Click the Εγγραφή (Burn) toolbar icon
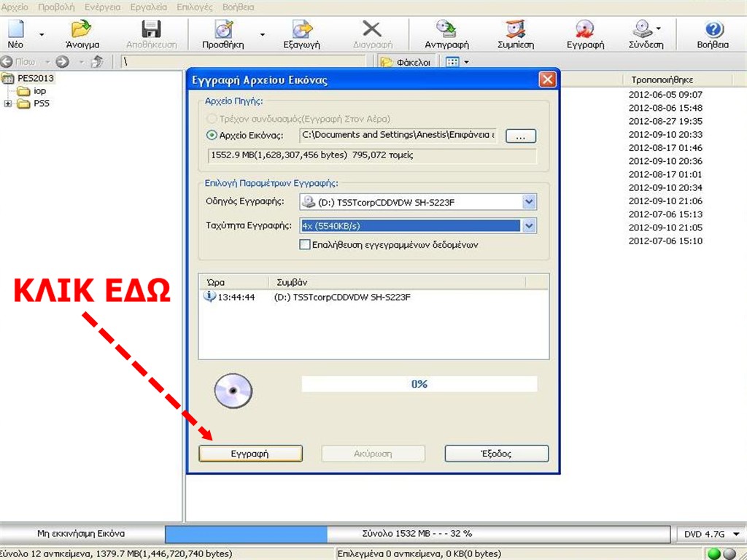747x560 pixels. [585, 30]
